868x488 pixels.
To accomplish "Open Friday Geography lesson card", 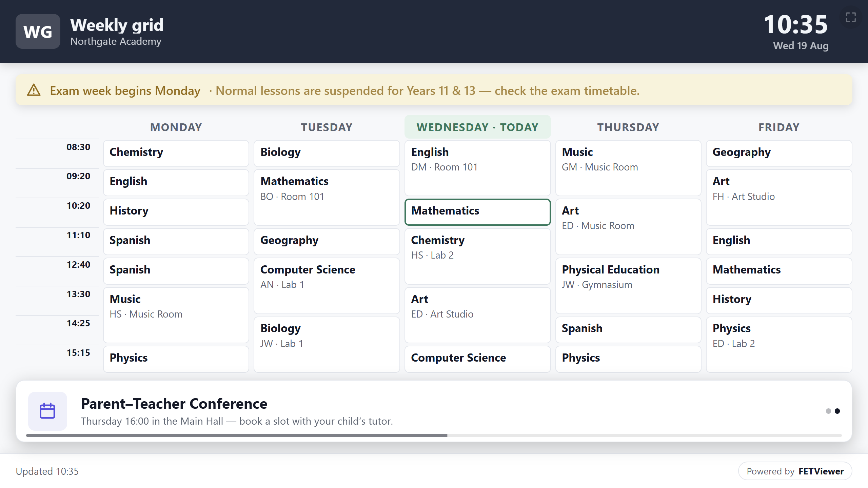I will coord(779,154).
